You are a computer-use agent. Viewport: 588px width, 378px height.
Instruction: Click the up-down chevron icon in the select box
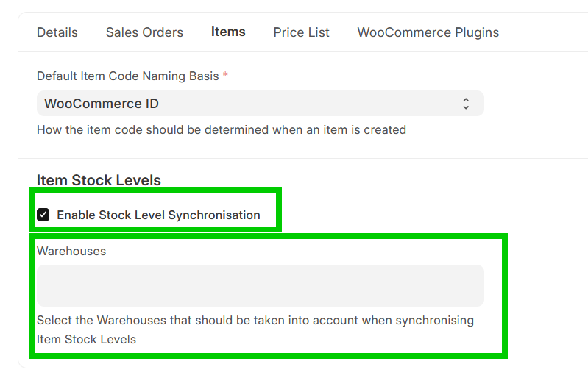pos(466,104)
